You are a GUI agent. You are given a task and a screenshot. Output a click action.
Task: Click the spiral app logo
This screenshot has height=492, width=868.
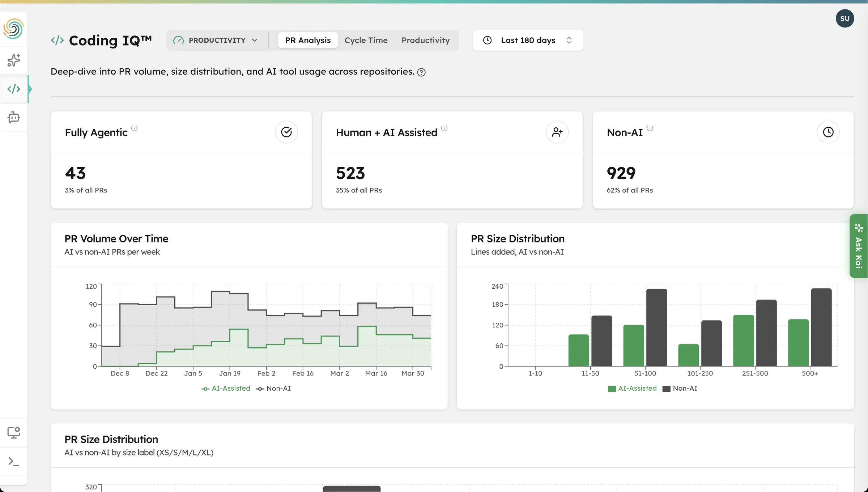(x=14, y=29)
